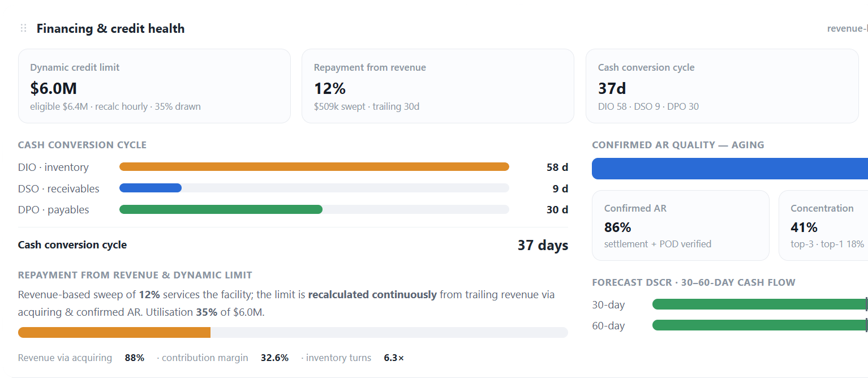The width and height of the screenshot is (868, 378).
Task: Open the Dynamic credit limit card
Action: 154,86
